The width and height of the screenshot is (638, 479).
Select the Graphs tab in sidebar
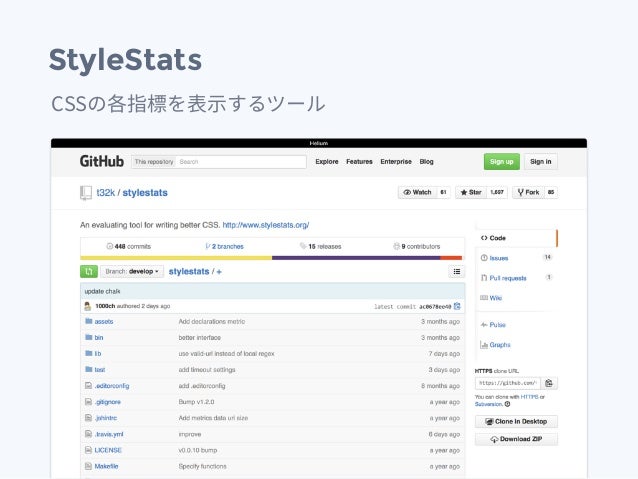click(516, 345)
